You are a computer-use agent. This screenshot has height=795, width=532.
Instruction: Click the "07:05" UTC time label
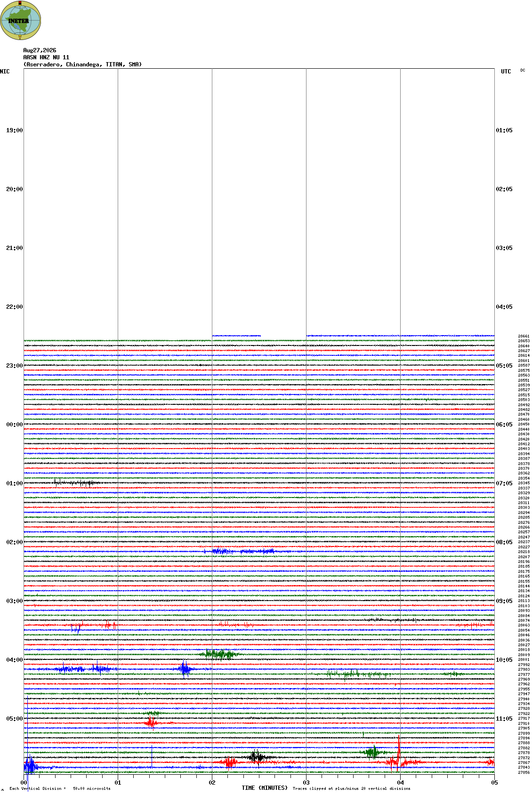click(504, 483)
